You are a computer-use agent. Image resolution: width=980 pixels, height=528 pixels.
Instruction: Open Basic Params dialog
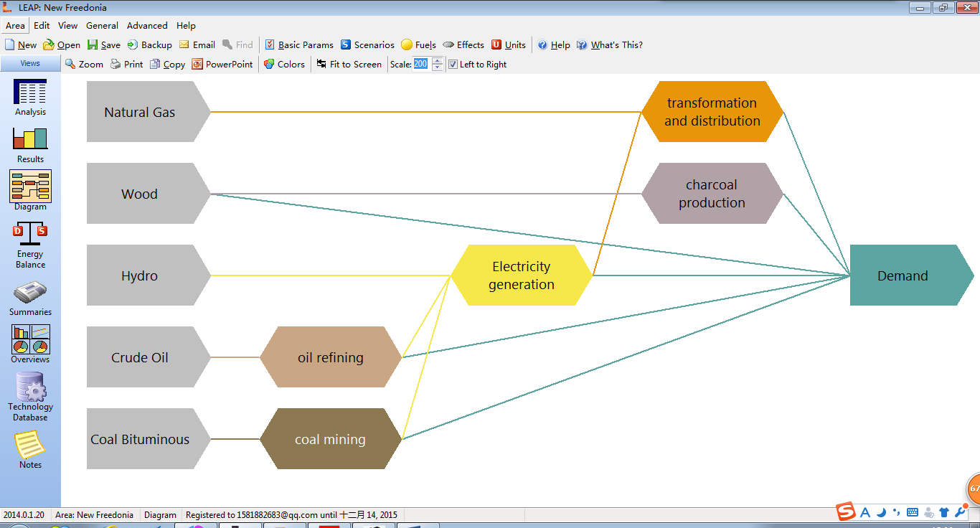click(x=299, y=44)
